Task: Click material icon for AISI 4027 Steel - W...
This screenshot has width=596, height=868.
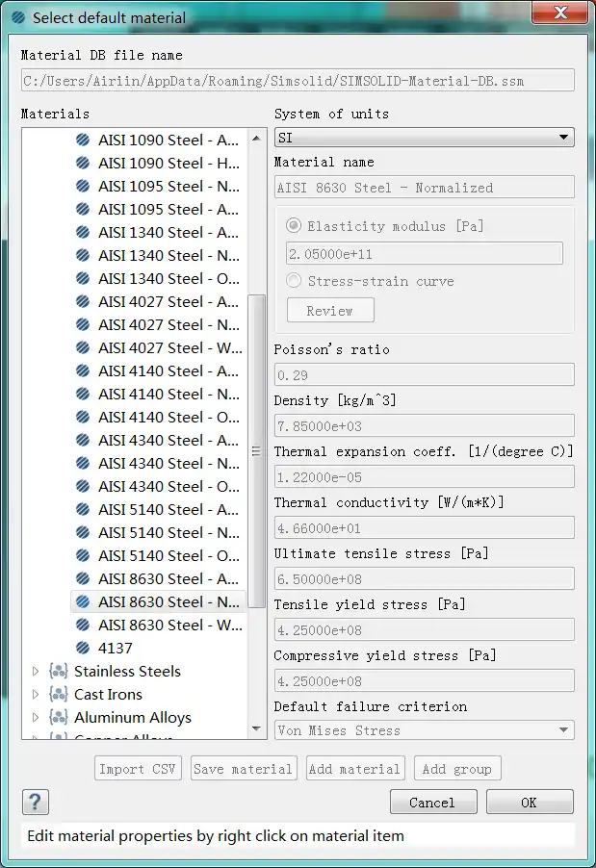Action: pos(83,347)
